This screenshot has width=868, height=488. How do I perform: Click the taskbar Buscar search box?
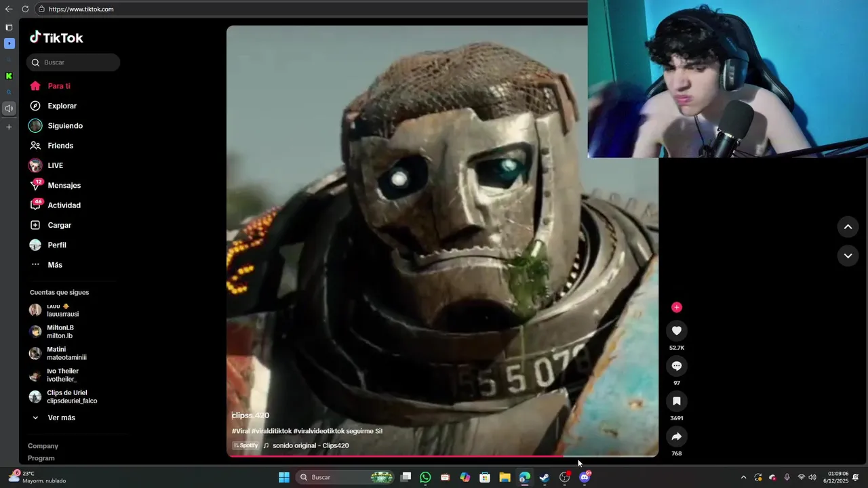pyautogui.click(x=346, y=477)
